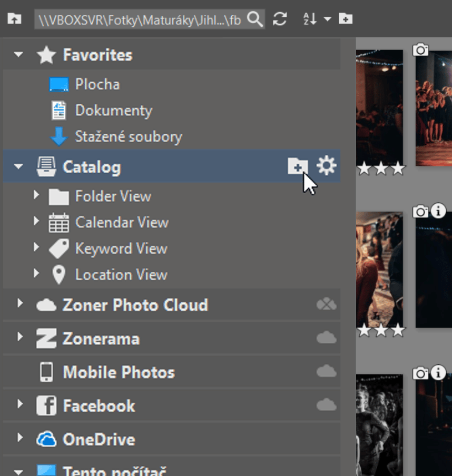Click Zoner Photo Cloud sync status icon
Screen dimensions: 452x476
327,304
